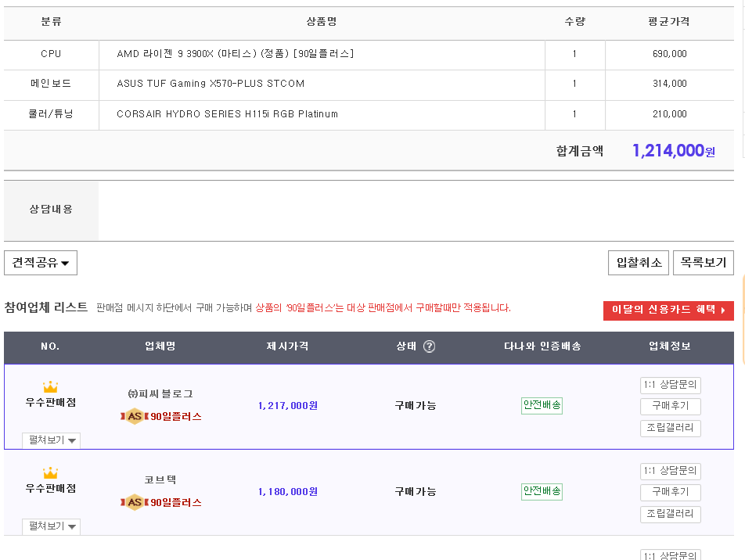Image resolution: width=745 pixels, height=560 pixels.
Task: Click the crown icon for ㈜피씨블로그
Action: coord(51,387)
